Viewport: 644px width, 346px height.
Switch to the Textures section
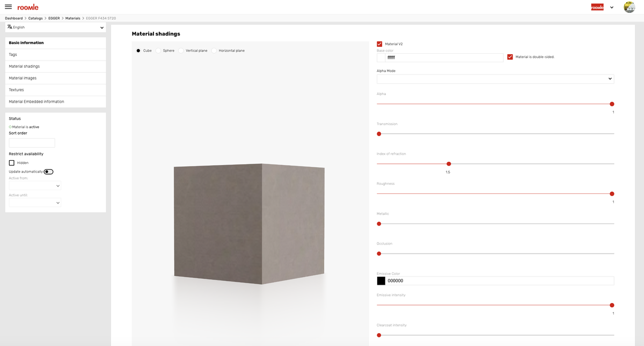tap(17, 89)
